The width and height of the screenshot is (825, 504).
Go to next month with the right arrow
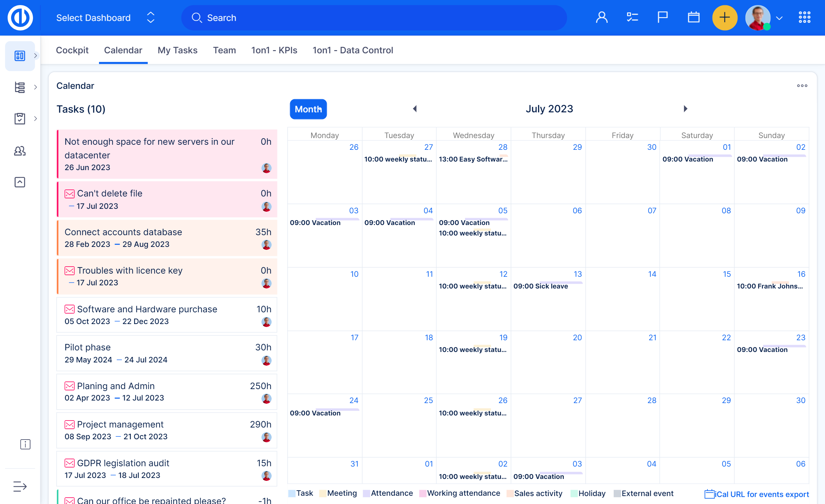(x=685, y=109)
